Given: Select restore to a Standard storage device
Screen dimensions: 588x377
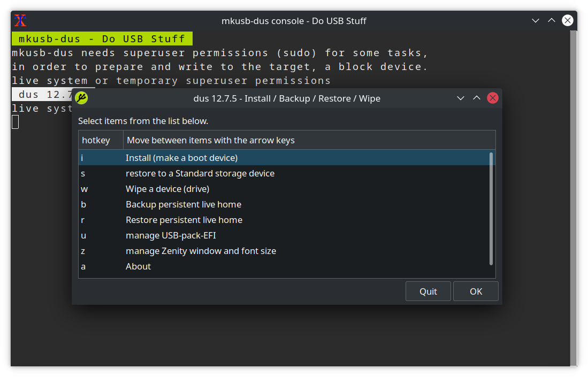Looking at the screenshot, I should pyautogui.click(x=200, y=173).
